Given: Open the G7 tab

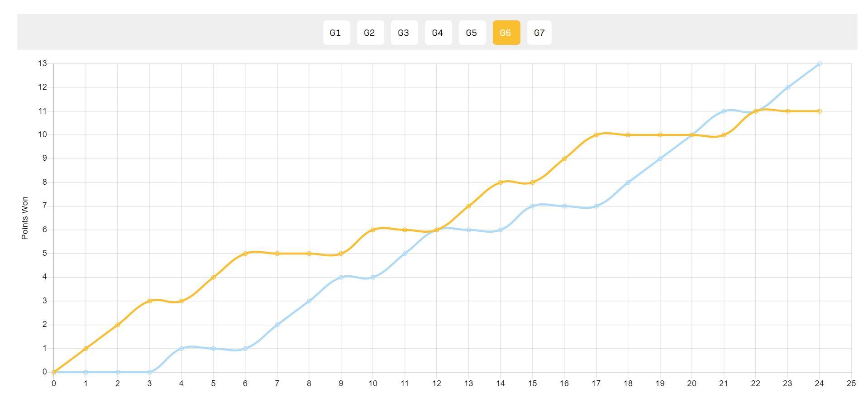Looking at the screenshot, I should pyautogui.click(x=539, y=33).
